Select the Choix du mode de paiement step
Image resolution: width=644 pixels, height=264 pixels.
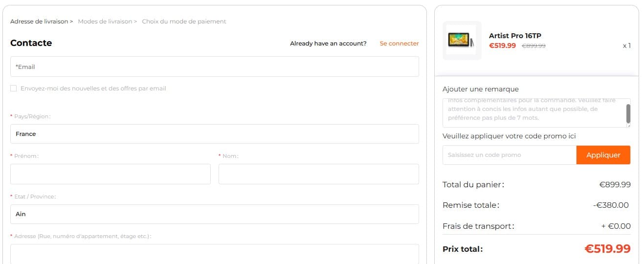pos(184,22)
